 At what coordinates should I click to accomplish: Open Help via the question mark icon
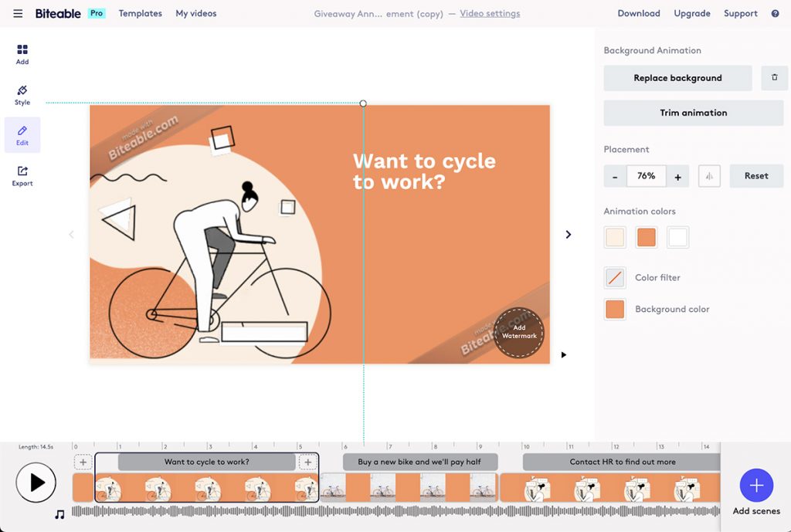pyautogui.click(x=776, y=13)
